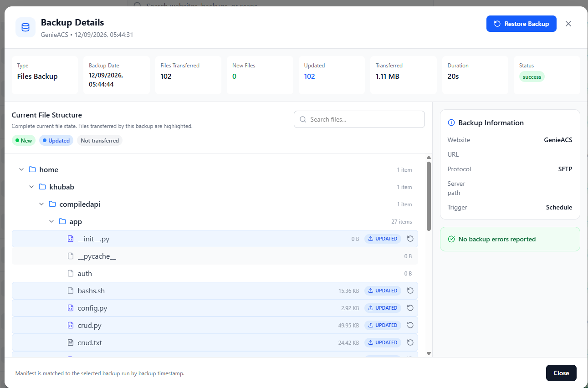588x388 pixels.
Task: Click the restore icon on crud.txt row
Action: [x=410, y=342]
